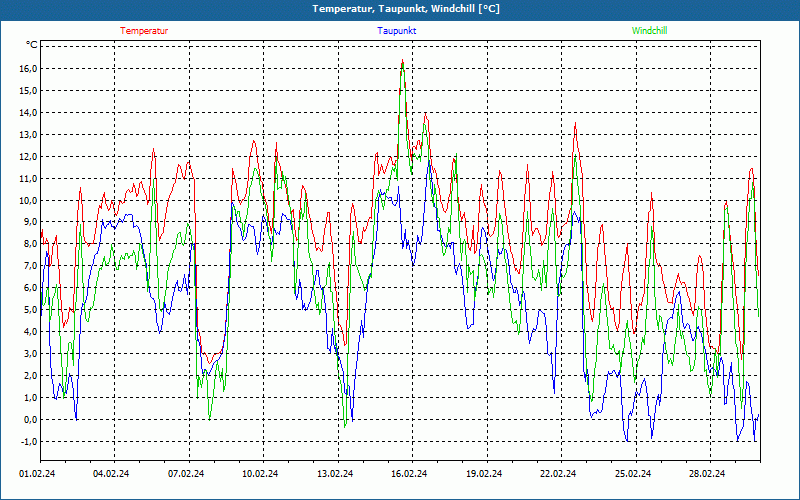Click the 1,0 y-axis value
Screen dimensions: 800x500
point(30,397)
